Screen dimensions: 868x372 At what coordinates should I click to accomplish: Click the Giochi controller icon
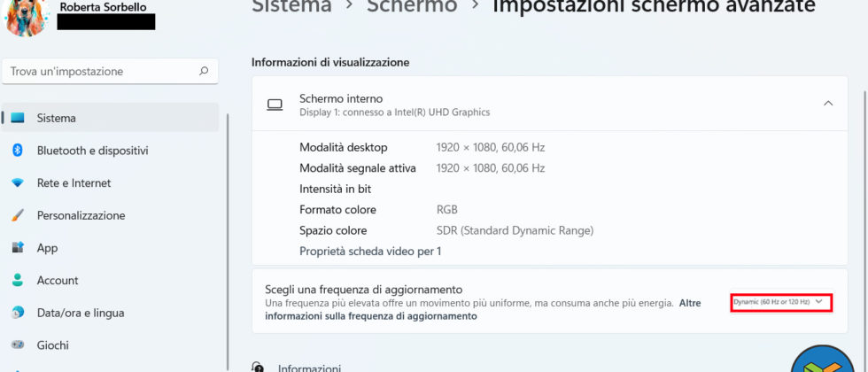17,345
